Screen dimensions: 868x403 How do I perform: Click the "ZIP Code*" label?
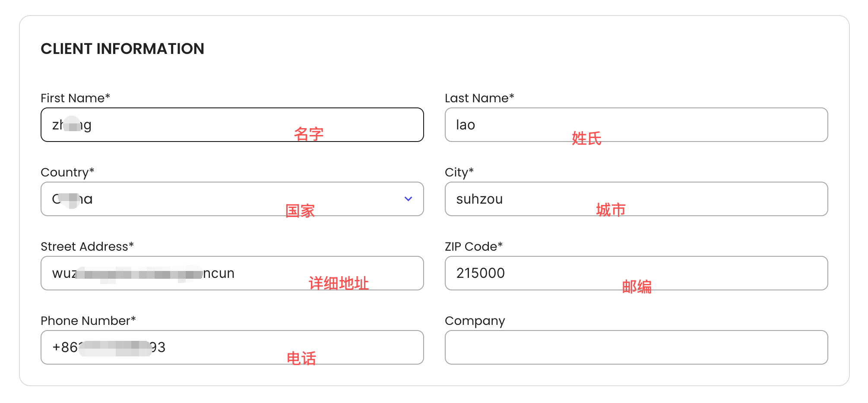(x=473, y=246)
